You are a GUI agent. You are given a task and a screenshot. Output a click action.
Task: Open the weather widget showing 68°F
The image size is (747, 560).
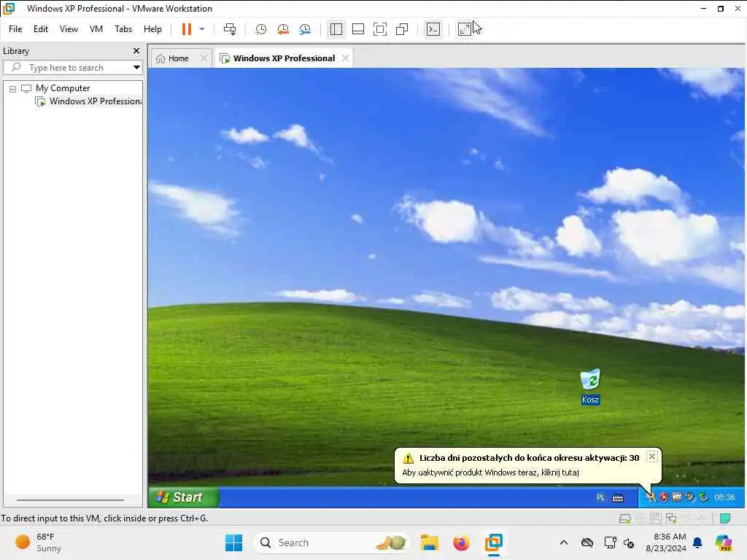[x=39, y=542]
